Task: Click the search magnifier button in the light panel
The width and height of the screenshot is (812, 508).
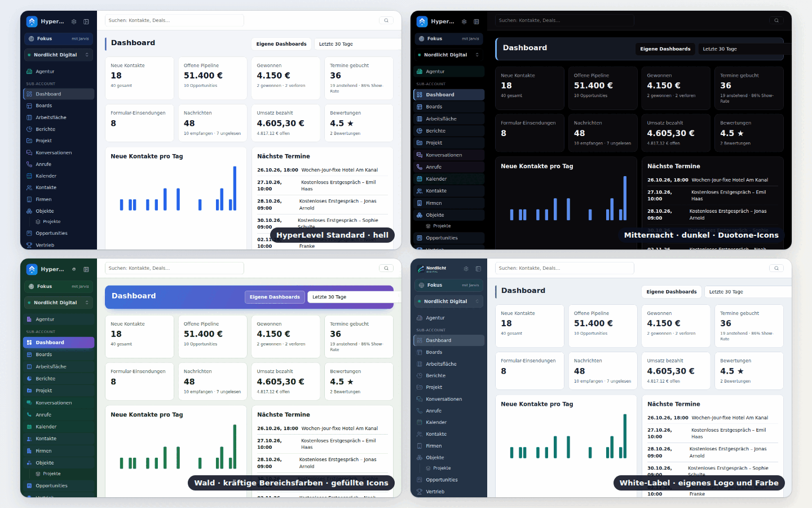Action: (386, 20)
